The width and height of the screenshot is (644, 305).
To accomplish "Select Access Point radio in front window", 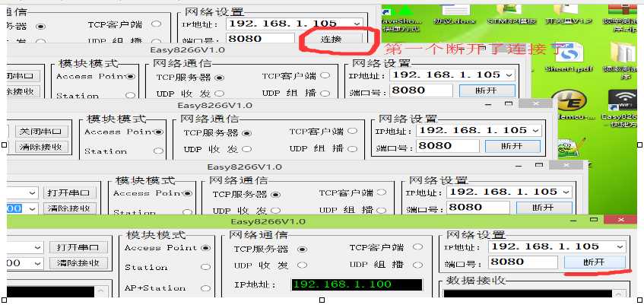I will click(x=205, y=248).
